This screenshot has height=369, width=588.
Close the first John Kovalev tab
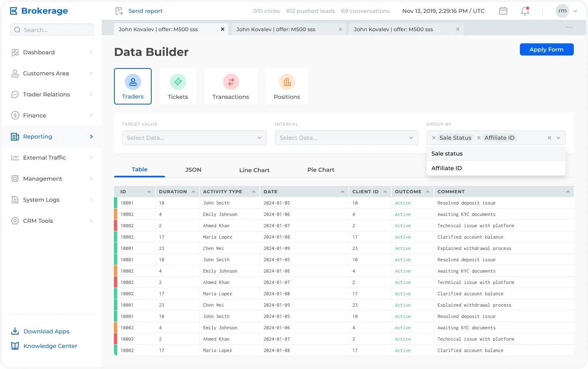(222, 29)
